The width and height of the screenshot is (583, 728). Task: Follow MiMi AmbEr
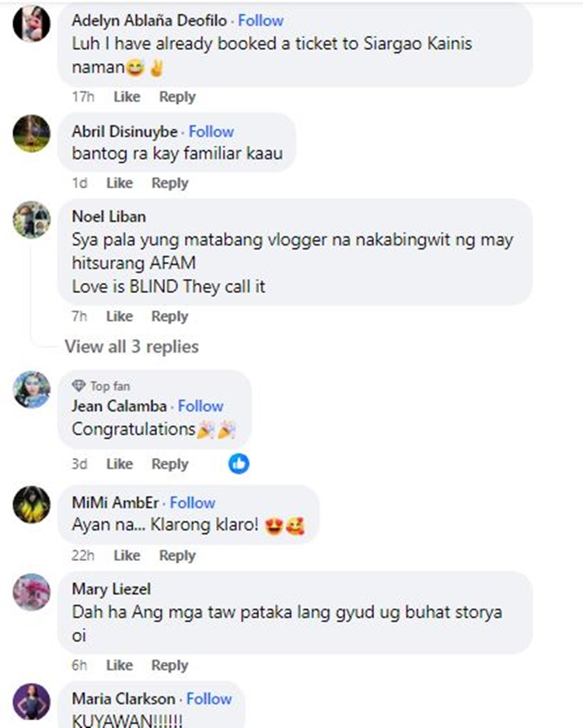192,503
